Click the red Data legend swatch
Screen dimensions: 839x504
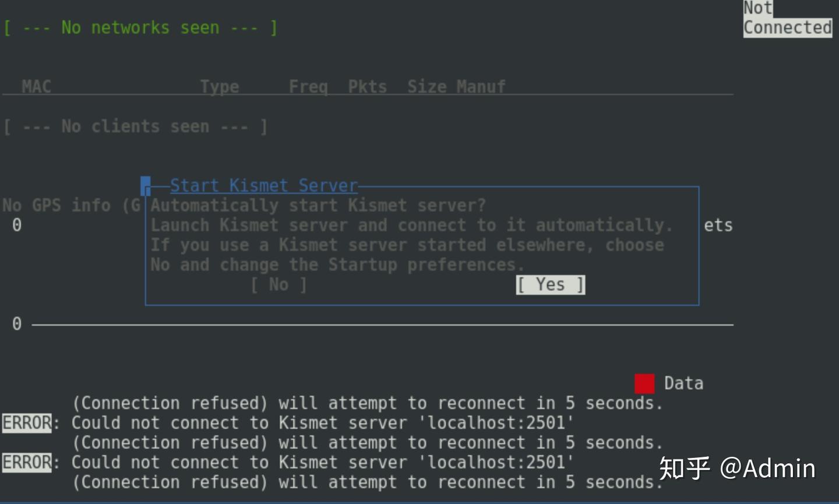644,383
